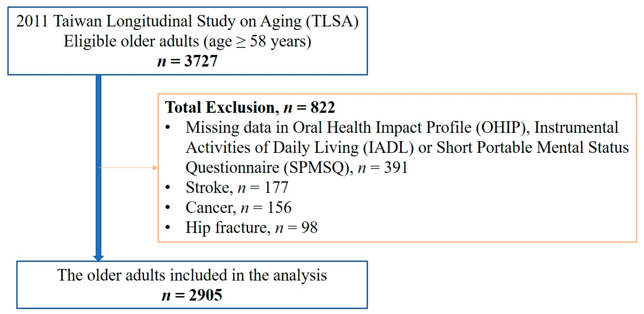Click the 'Short Portable Mental Status' text

coord(533,147)
